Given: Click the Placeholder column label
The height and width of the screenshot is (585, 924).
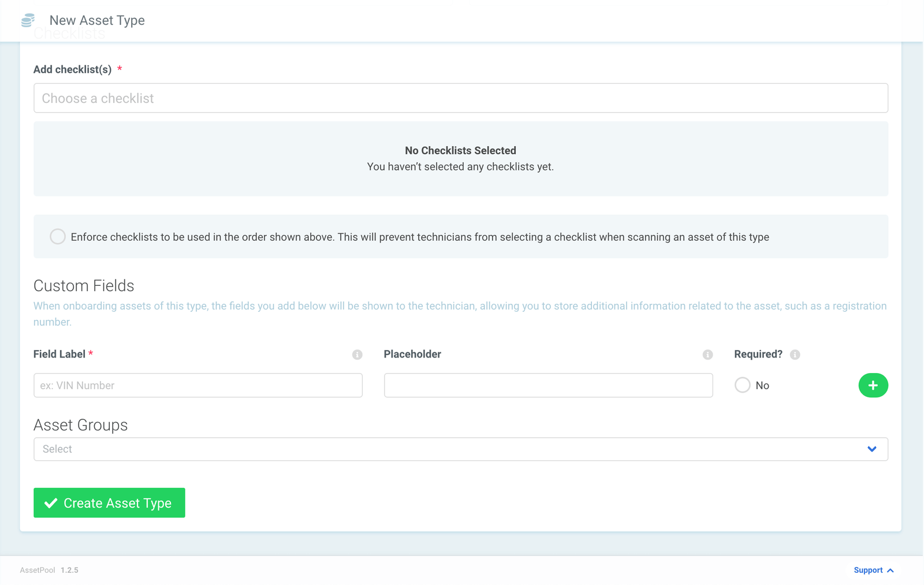Looking at the screenshot, I should [x=412, y=355].
